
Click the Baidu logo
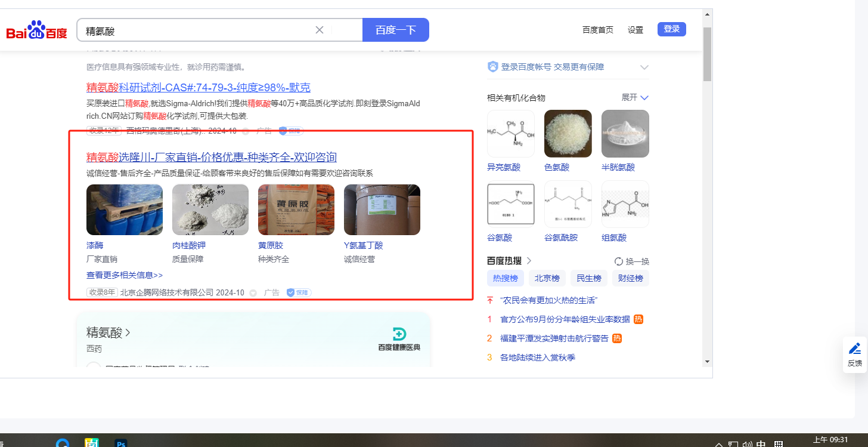pyautogui.click(x=37, y=30)
